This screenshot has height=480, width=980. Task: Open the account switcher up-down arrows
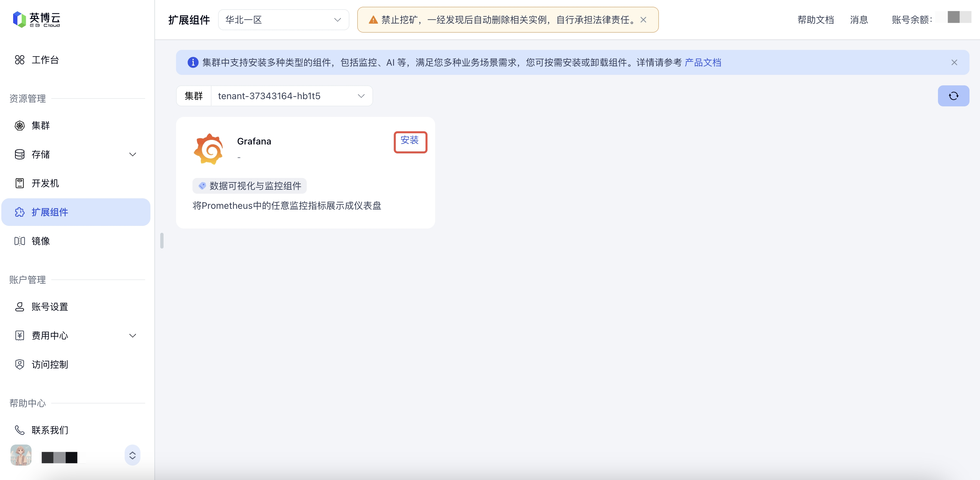pyautogui.click(x=132, y=455)
